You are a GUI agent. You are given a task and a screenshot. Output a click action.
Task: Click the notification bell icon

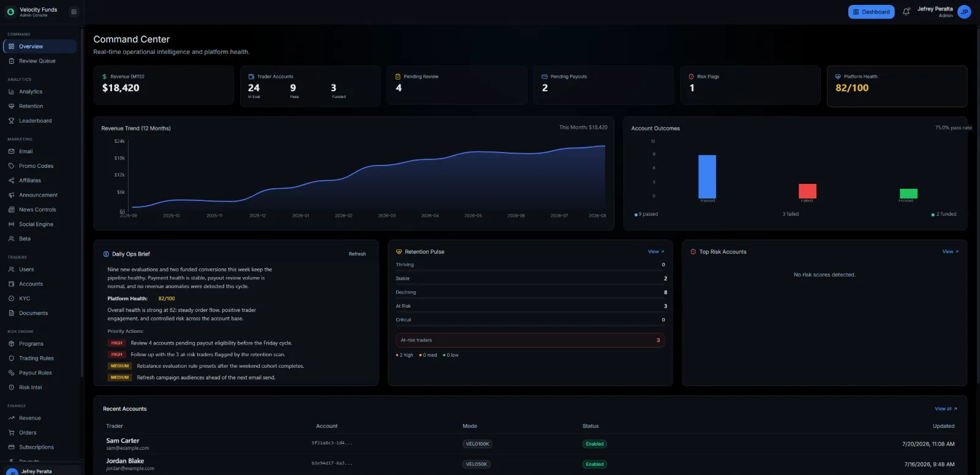coord(906,12)
